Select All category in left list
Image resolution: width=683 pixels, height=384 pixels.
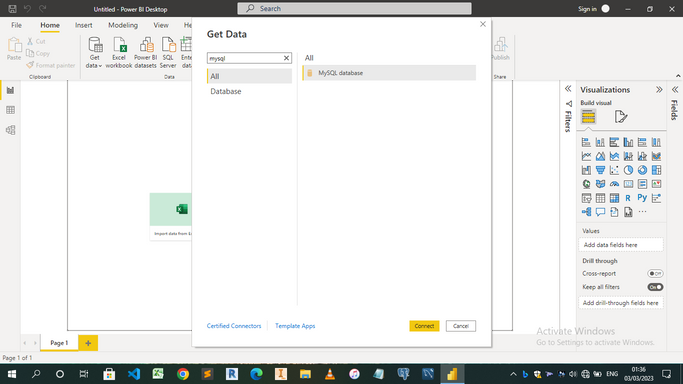(250, 76)
